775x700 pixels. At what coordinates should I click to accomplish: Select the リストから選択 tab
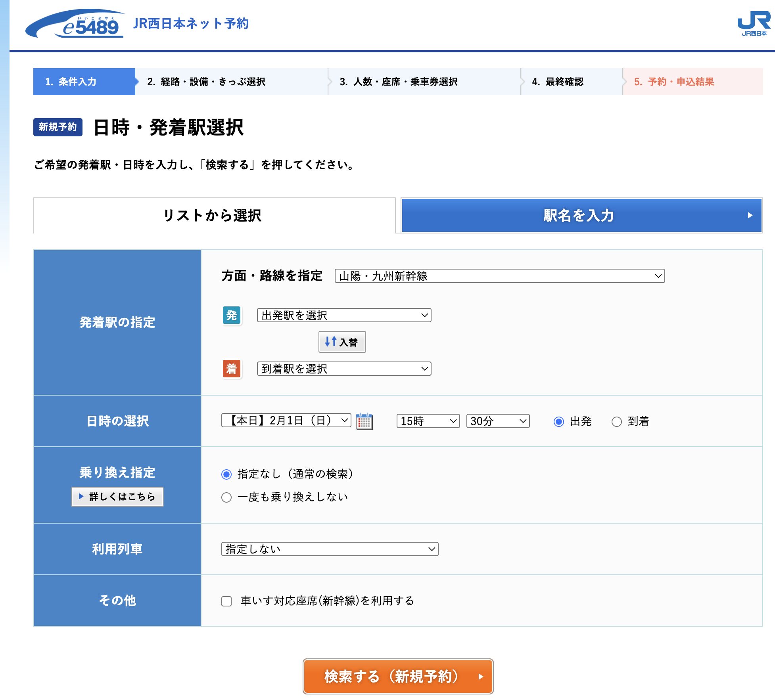(214, 216)
